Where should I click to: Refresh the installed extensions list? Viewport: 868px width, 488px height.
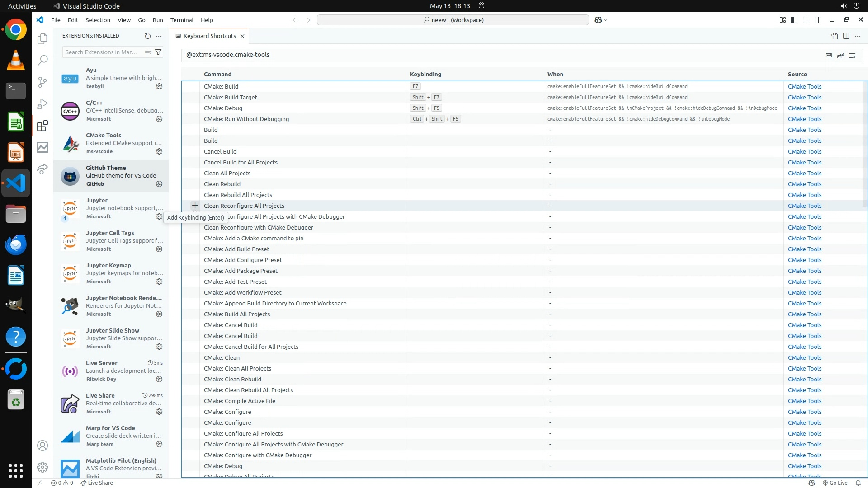(147, 36)
